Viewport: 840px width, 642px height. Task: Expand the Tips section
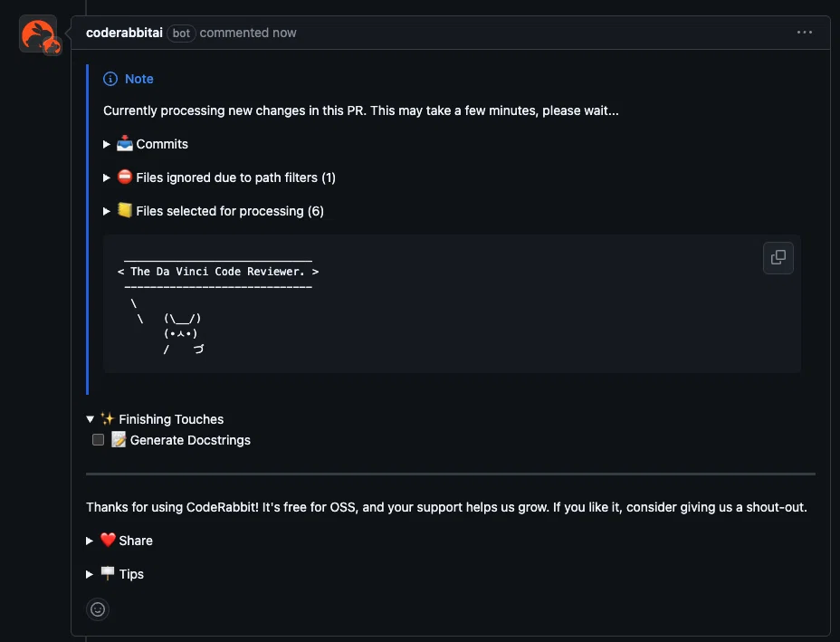pyautogui.click(x=115, y=574)
